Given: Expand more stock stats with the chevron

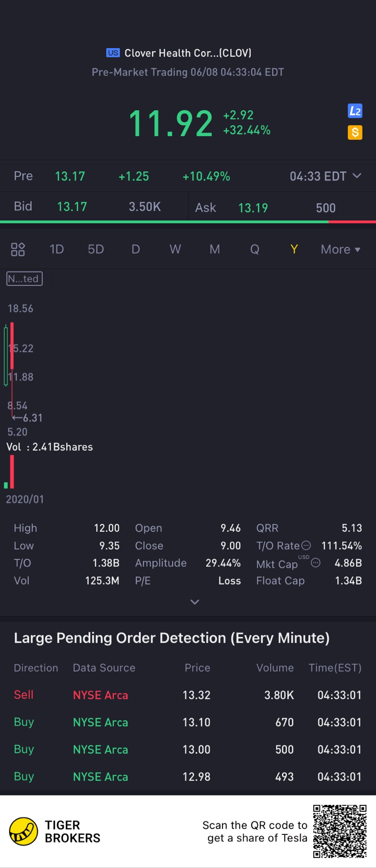Looking at the screenshot, I should 195,602.
